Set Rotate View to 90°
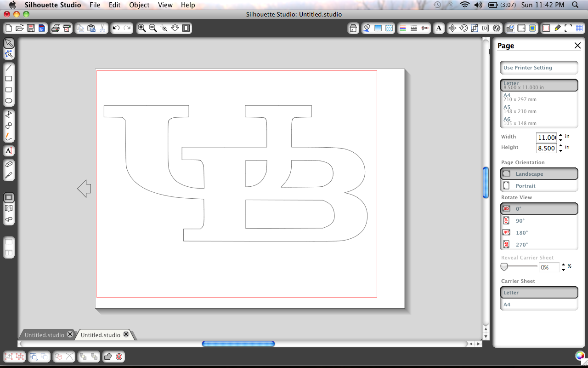The image size is (588, 368). point(539,221)
